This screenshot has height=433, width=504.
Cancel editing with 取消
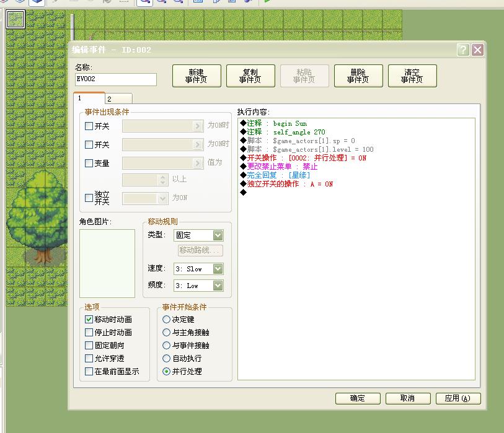click(x=408, y=398)
